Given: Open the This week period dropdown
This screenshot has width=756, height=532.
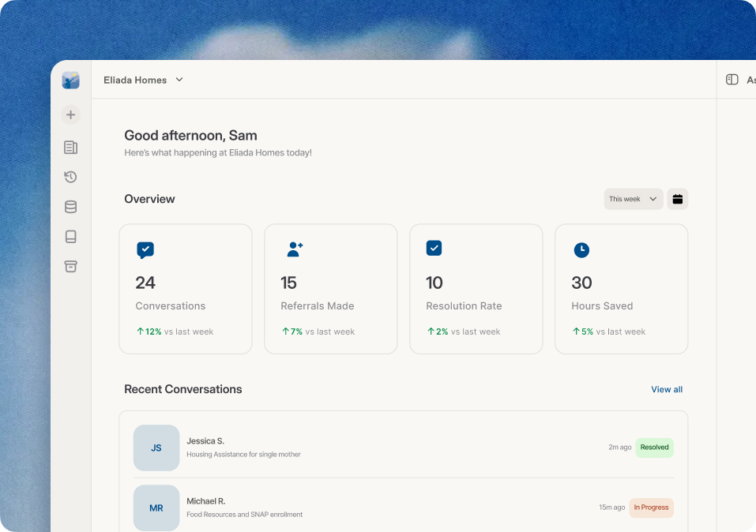Looking at the screenshot, I should point(634,199).
